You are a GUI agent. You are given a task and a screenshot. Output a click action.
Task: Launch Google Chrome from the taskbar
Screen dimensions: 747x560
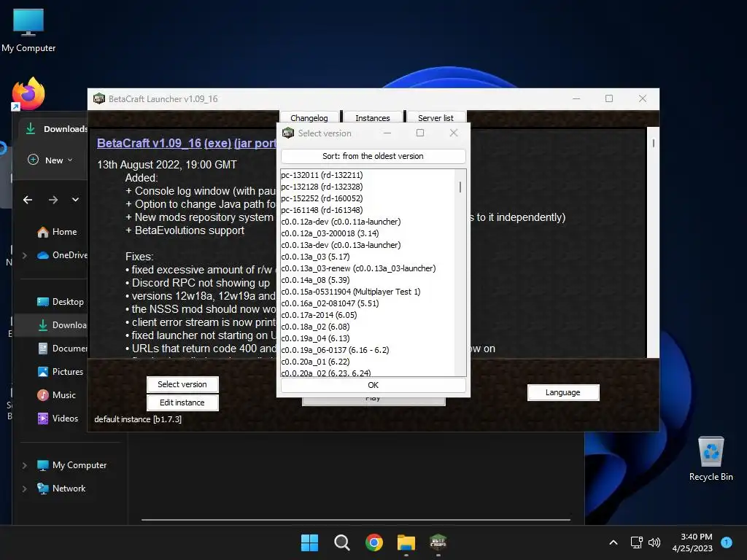[374, 542]
